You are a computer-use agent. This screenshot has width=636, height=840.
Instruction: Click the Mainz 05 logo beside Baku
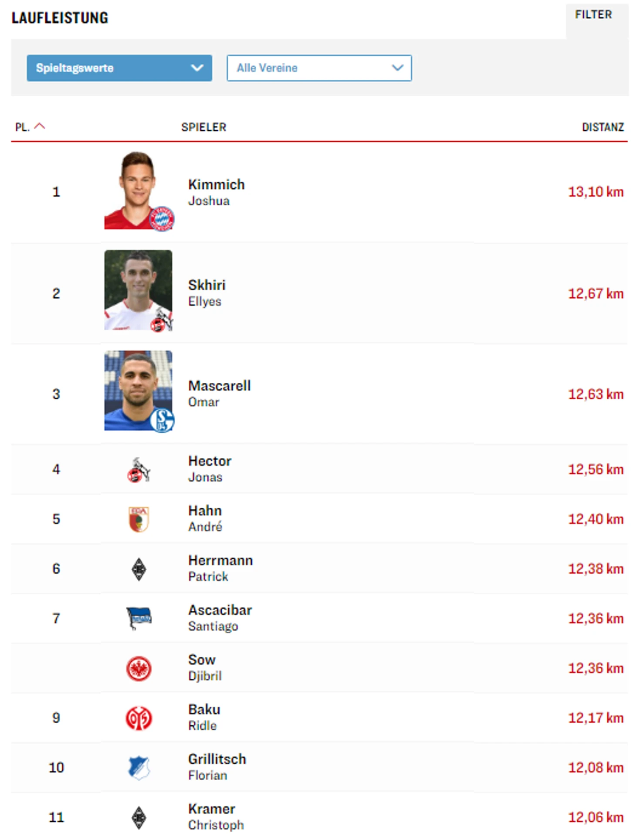pyautogui.click(x=139, y=718)
